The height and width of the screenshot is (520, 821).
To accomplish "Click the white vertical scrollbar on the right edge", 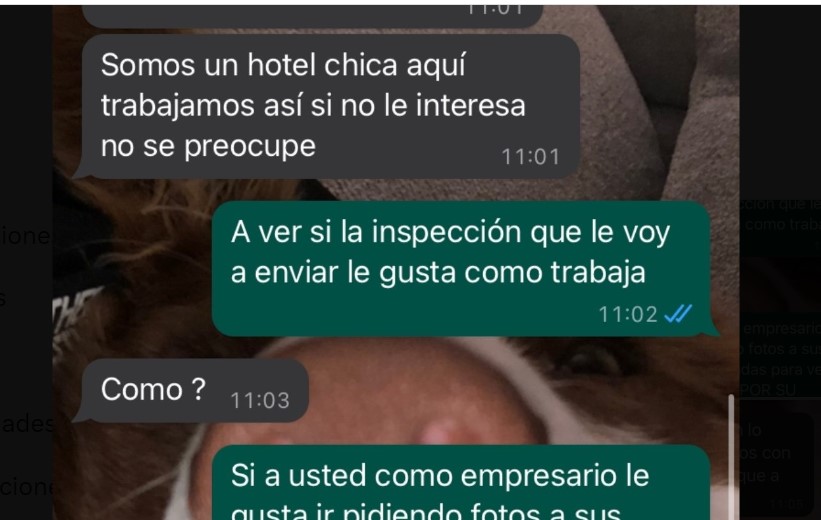I will coord(731,457).
